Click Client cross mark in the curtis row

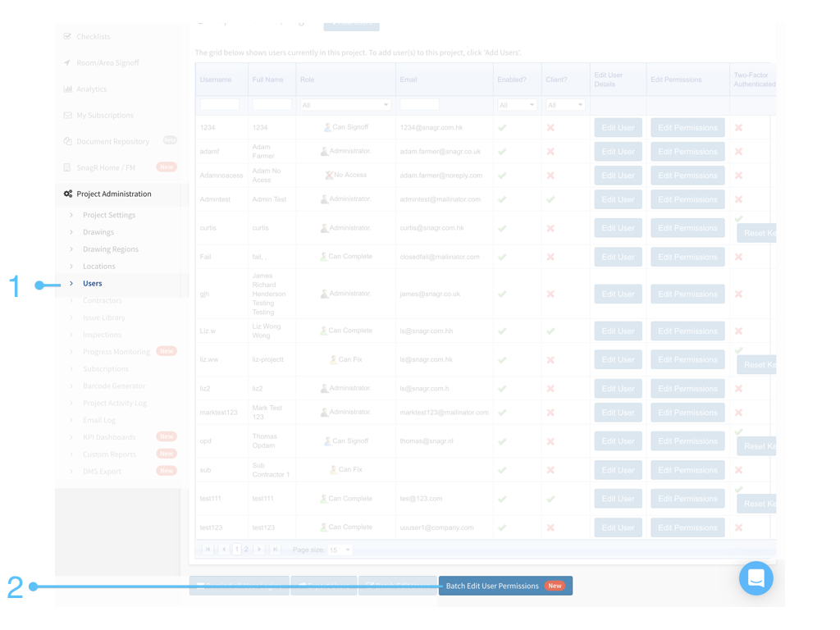tap(550, 228)
